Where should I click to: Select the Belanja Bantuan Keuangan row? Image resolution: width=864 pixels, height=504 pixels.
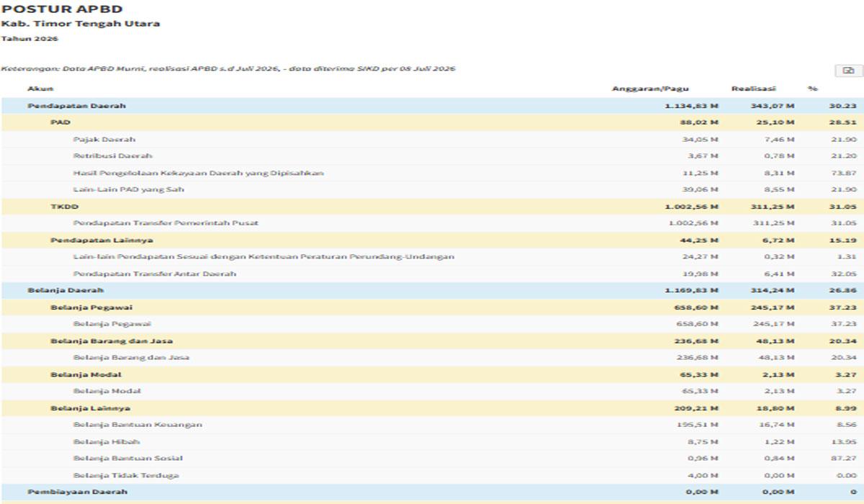pyautogui.click(x=432, y=425)
